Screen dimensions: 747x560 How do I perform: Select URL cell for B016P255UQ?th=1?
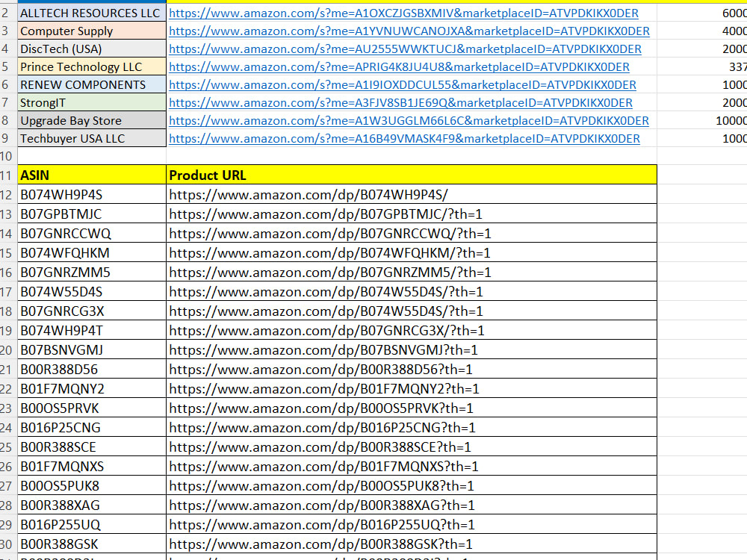tap(412, 525)
